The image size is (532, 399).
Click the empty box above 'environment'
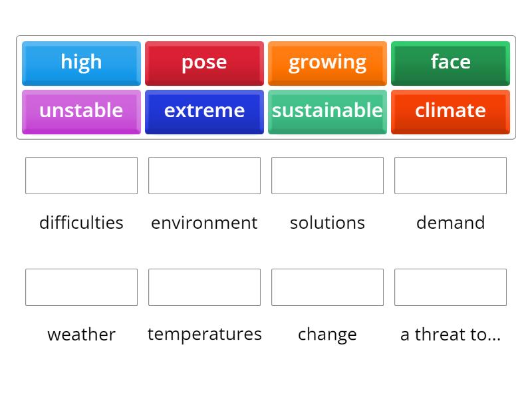point(204,176)
